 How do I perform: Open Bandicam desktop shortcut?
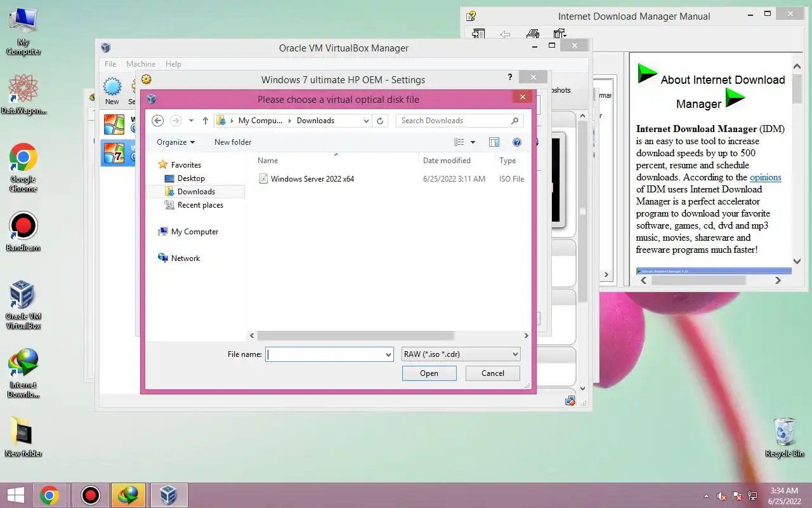click(x=23, y=232)
